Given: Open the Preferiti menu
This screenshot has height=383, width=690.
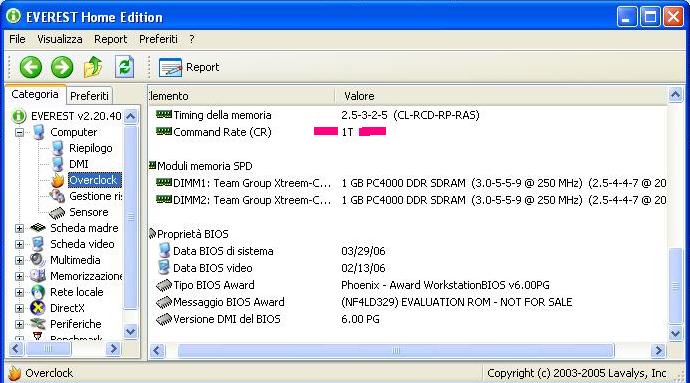Looking at the screenshot, I should coord(158,39).
